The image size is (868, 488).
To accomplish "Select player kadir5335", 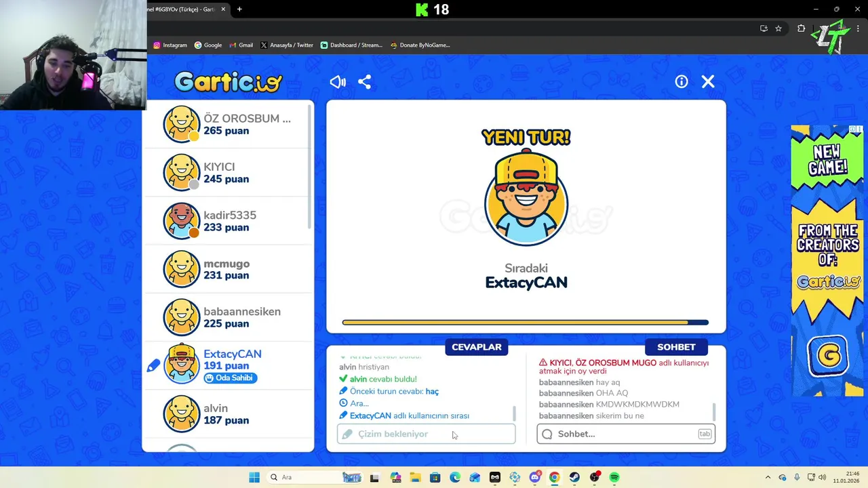I will coord(228,221).
